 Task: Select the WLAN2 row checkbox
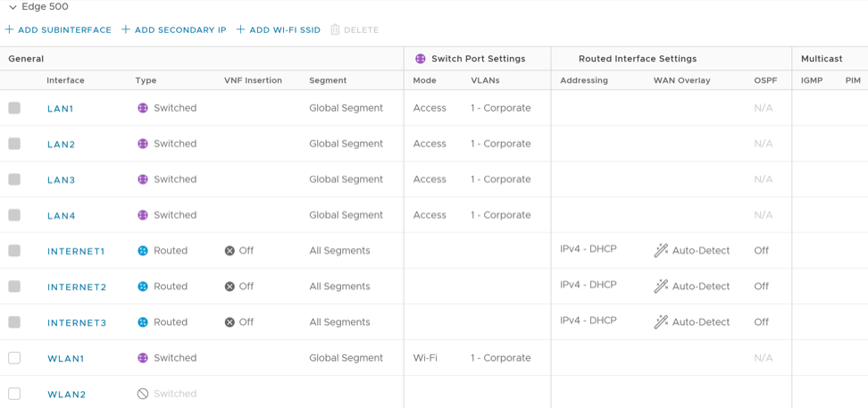(x=14, y=394)
